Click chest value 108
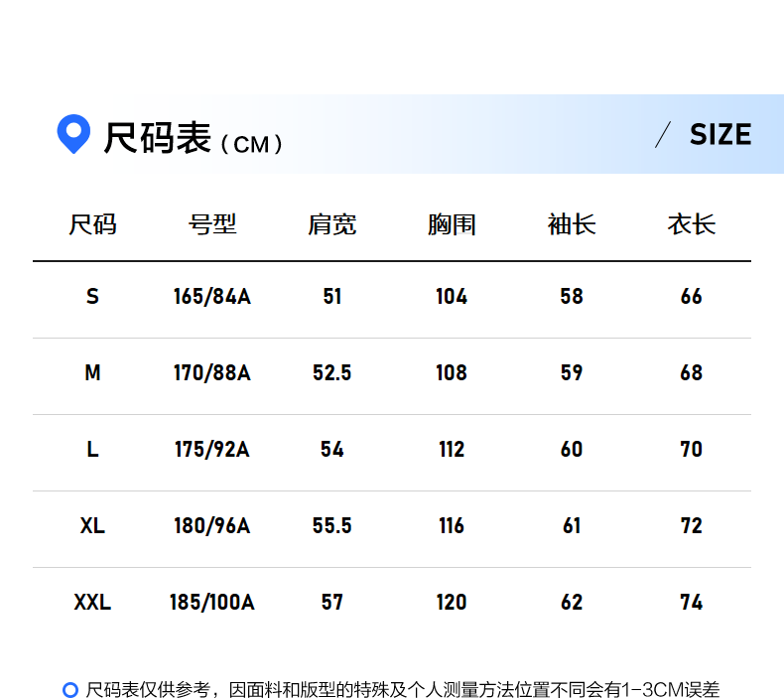The width and height of the screenshot is (784, 698). pos(452,372)
